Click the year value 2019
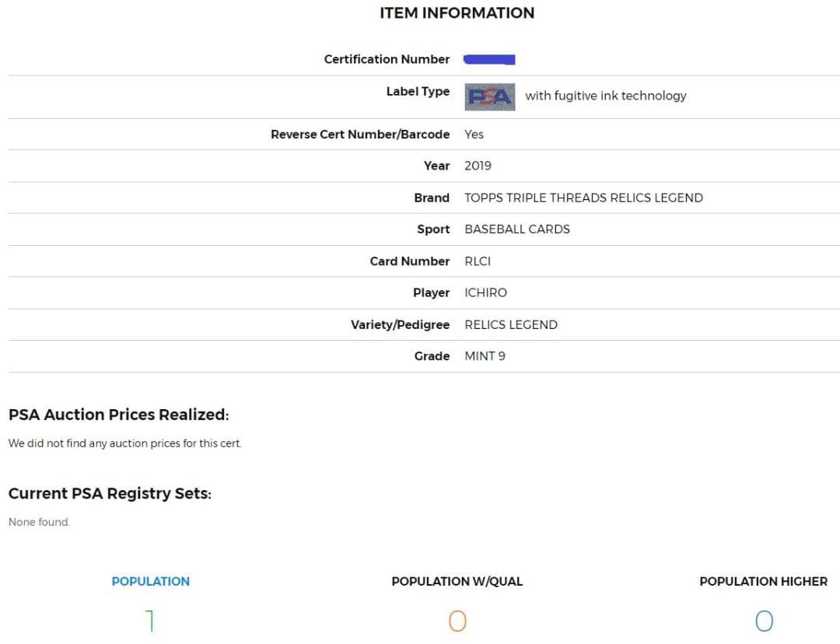 point(478,166)
